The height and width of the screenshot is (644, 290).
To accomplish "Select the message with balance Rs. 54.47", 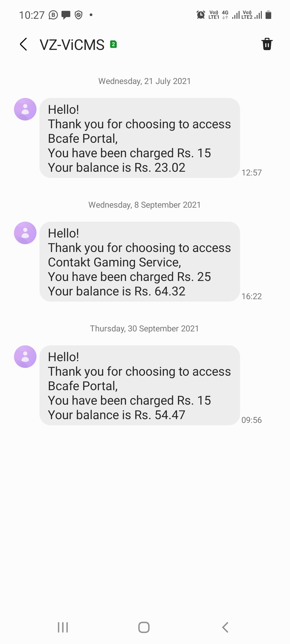I will click(x=140, y=385).
